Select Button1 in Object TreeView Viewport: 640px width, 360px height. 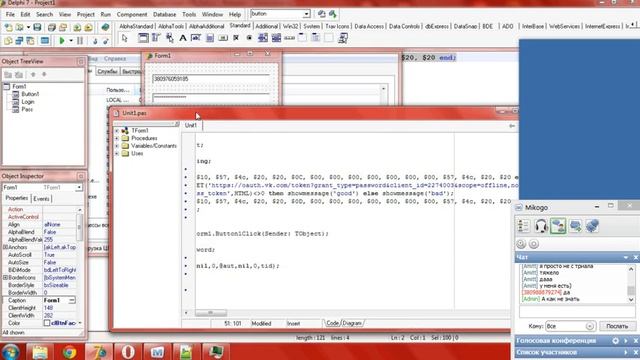(30, 94)
